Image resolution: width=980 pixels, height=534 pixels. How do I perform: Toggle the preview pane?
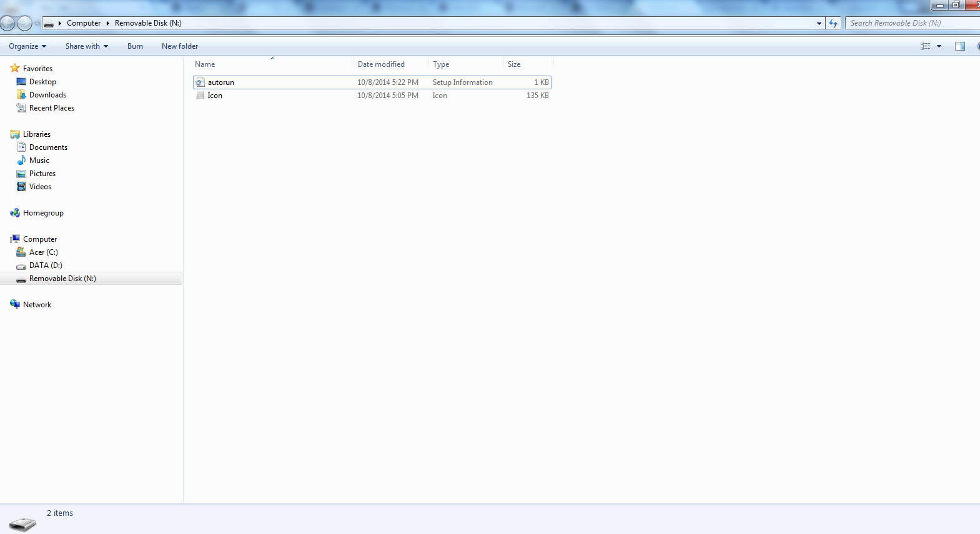pos(960,46)
